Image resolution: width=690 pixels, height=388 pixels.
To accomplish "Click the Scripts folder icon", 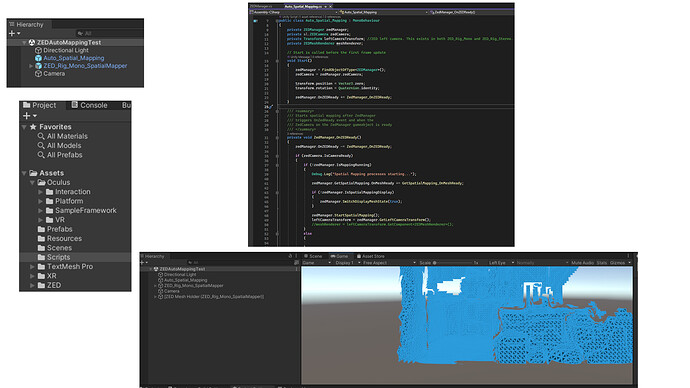I will 41,257.
